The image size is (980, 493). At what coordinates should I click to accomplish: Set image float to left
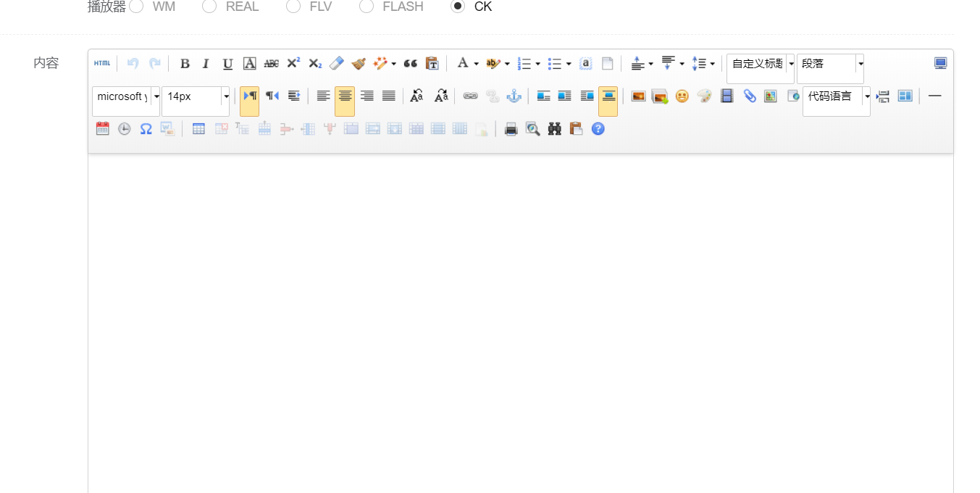click(x=543, y=96)
